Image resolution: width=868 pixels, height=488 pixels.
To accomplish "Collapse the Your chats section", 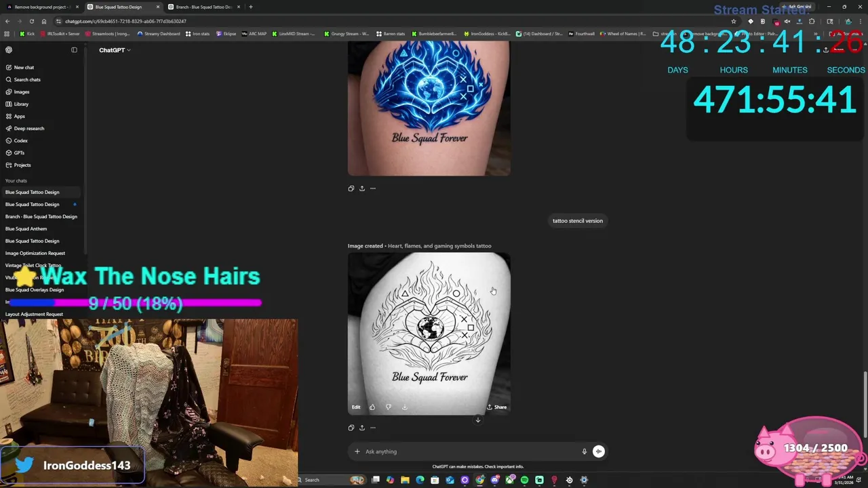I will click(x=16, y=180).
